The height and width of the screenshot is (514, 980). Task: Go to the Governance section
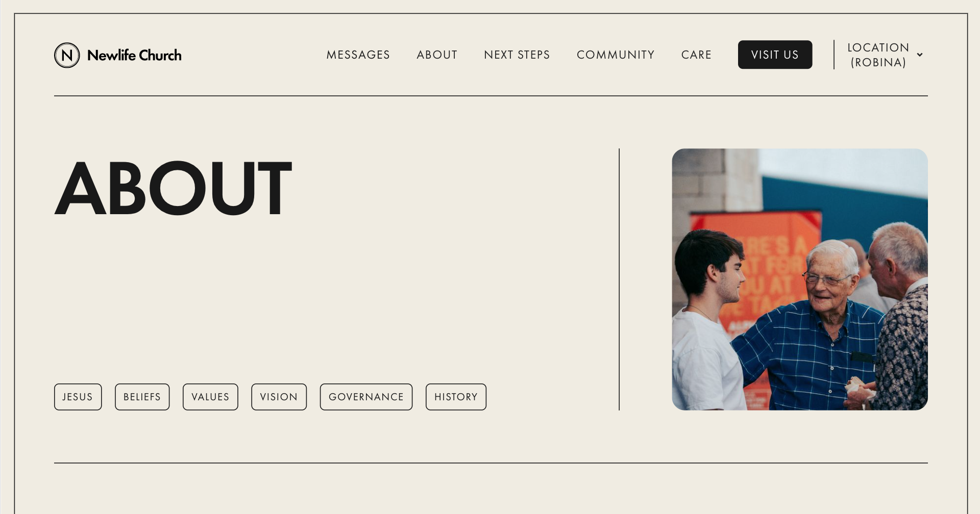pyautogui.click(x=366, y=397)
